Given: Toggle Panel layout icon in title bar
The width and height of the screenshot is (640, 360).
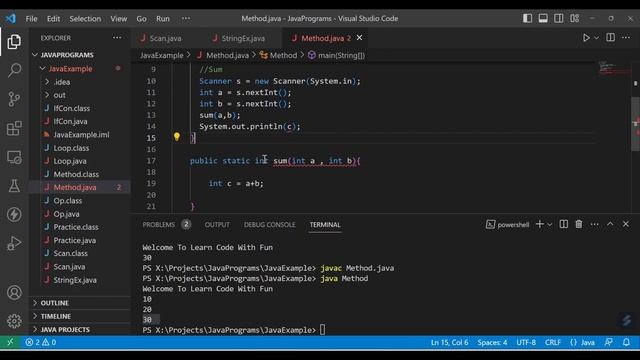Looking at the screenshot, I should tap(543, 18).
